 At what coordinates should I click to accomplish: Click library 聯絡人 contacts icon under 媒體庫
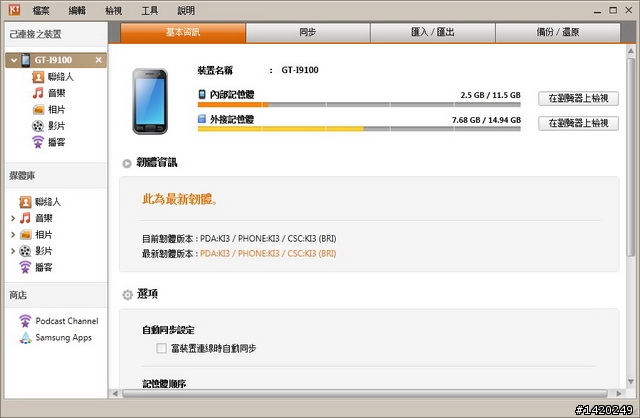tap(25, 202)
